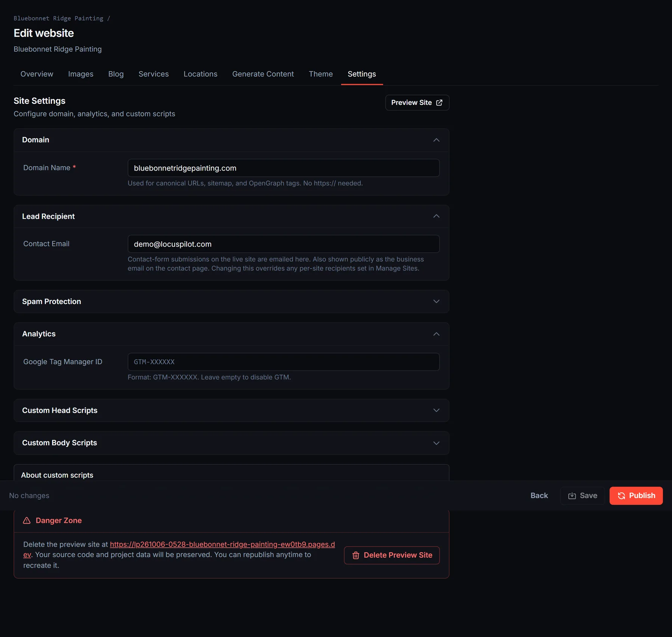Screen dimensions: 672x637
Task: Open the preview site pages.dev link
Action: tap(222, 544)
